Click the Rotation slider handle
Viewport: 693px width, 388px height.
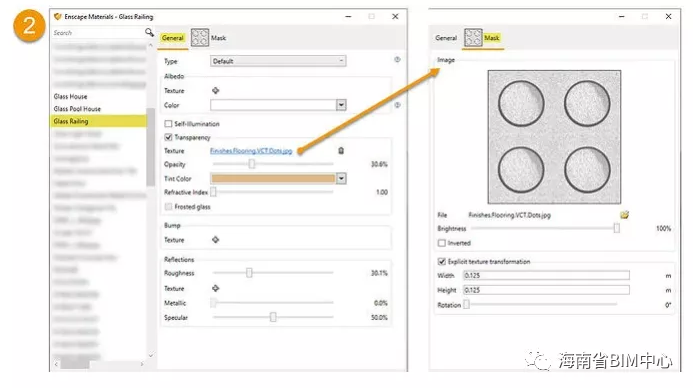pyautogui.click(x=466, y=304)
